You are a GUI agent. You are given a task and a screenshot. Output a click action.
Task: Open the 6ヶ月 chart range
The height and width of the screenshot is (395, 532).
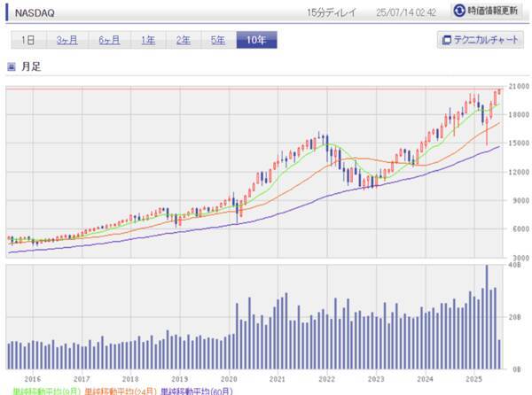tap(109, 40)
